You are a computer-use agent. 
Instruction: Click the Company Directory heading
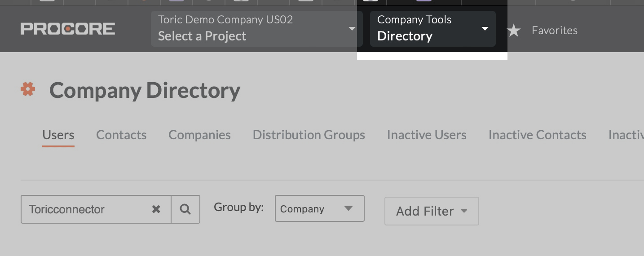pos(145,90)
